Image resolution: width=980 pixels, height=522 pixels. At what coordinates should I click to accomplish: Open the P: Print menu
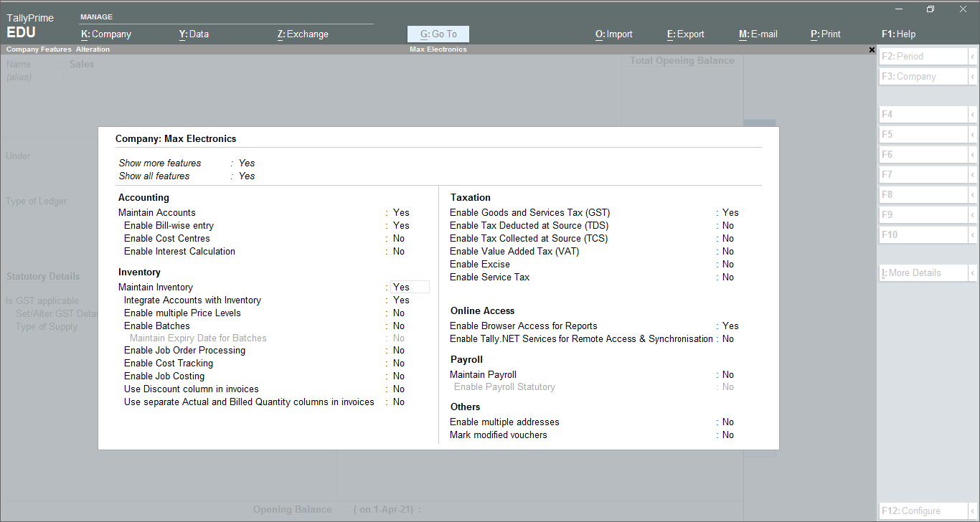(x=826, y=34)
